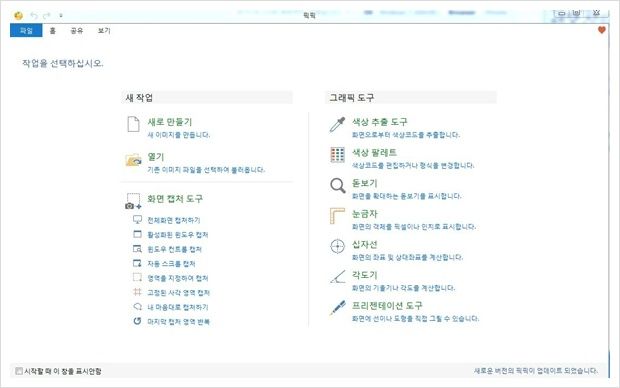The width and height of the screenshot is (620, 388).
Task: Open the 색상 팔레트 link
Action: [374, 152]
